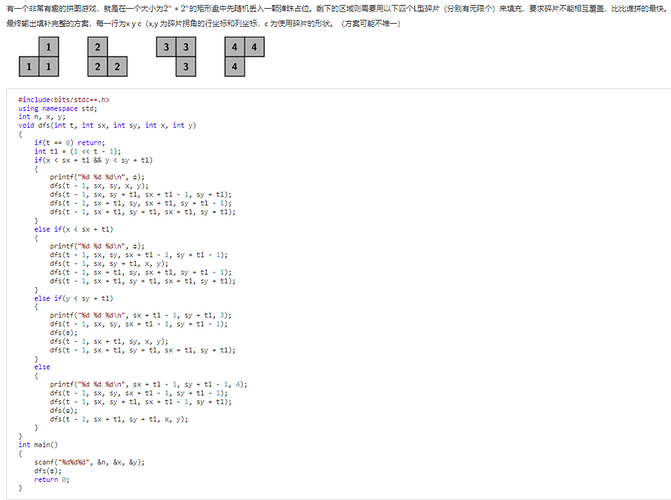This screenshot has width=671, height=500.
Task: Click the 'using namespace std;' line
Action: [x=58, y=108]
